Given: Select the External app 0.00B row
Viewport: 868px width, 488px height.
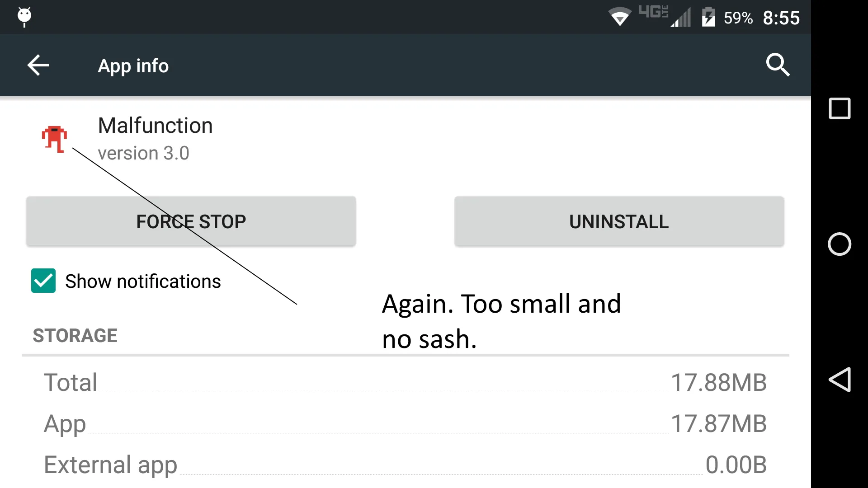Looking at the screenshot, I should 405,465.
